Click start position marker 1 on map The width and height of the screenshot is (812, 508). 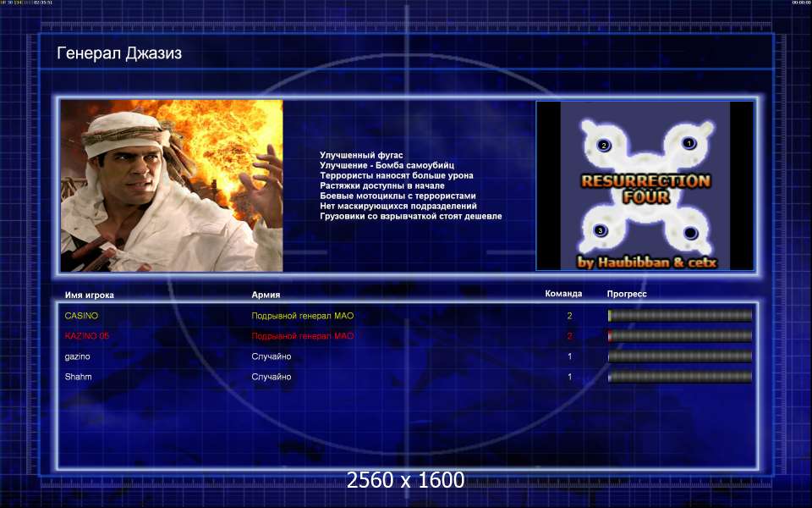tap(689, 142)
